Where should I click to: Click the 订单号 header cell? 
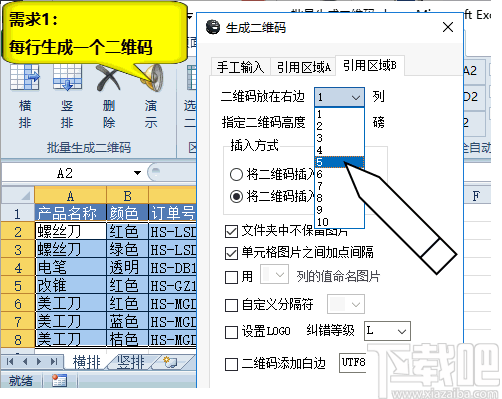click(173, 213)
